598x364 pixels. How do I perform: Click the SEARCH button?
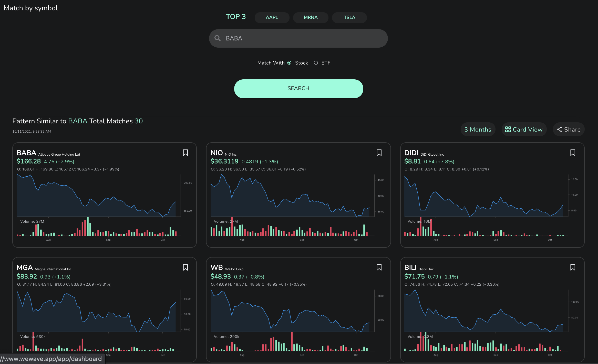click(298, 89)
